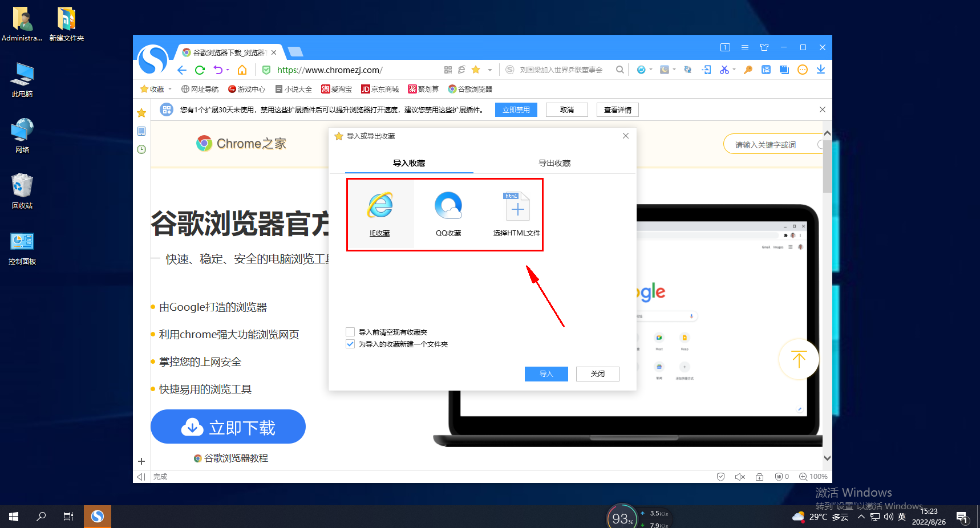Select the QQ收藏 import source
Screen dimensions: 980x528
[448, 214]
